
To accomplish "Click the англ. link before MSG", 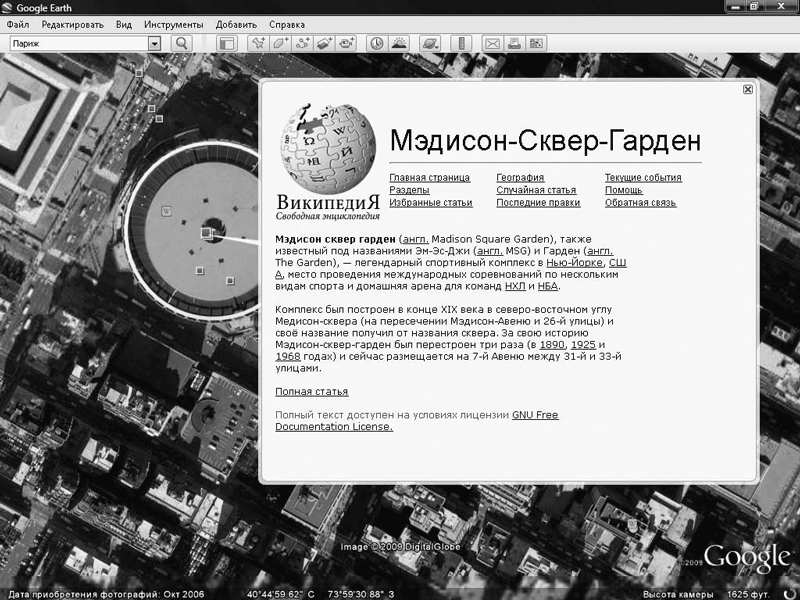I will tap(490, 251).
